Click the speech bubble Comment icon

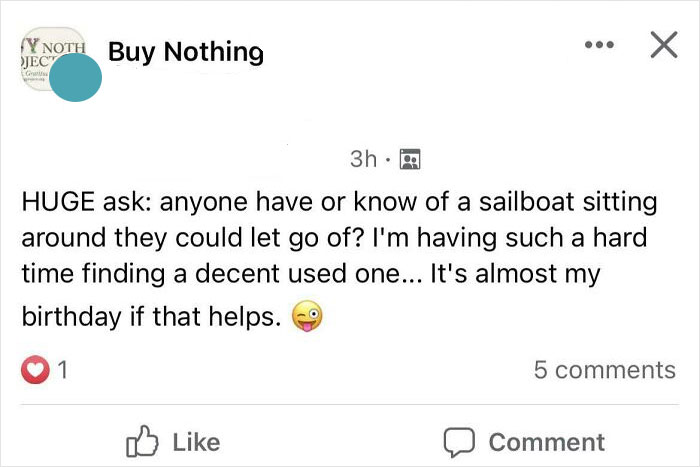coord(458,442)
